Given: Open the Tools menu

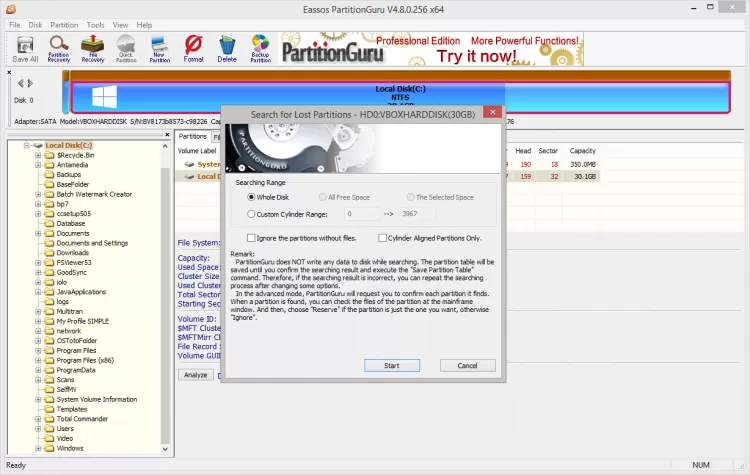Looking at the screenshot, I should point(95,25).
